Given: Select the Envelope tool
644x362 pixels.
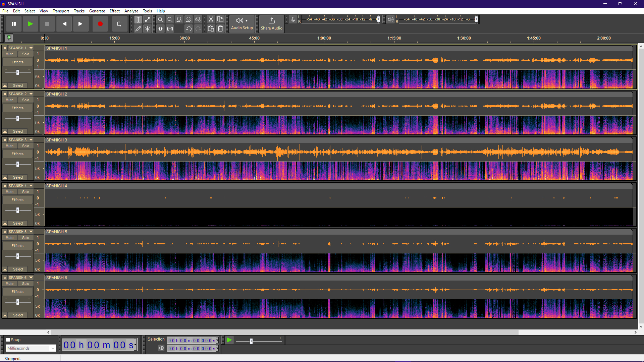Looking at the screenshot, I should pyautogui.click(x=148, y=20).
